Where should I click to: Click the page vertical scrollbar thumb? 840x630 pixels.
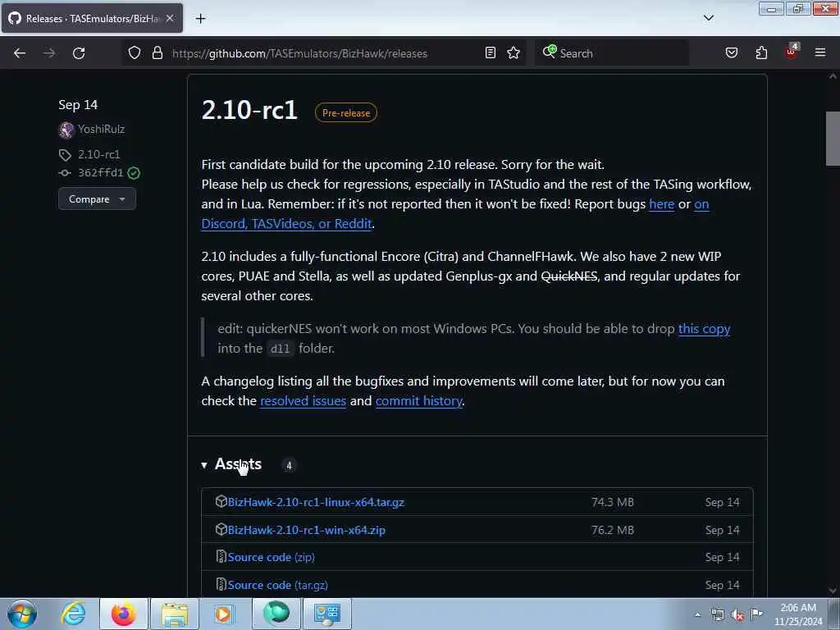[x=833, y=139]
